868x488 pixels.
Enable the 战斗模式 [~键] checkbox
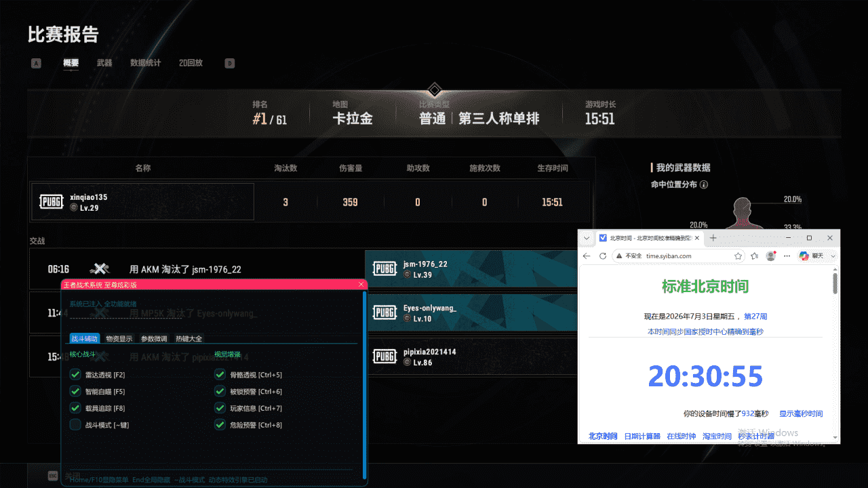75,426
